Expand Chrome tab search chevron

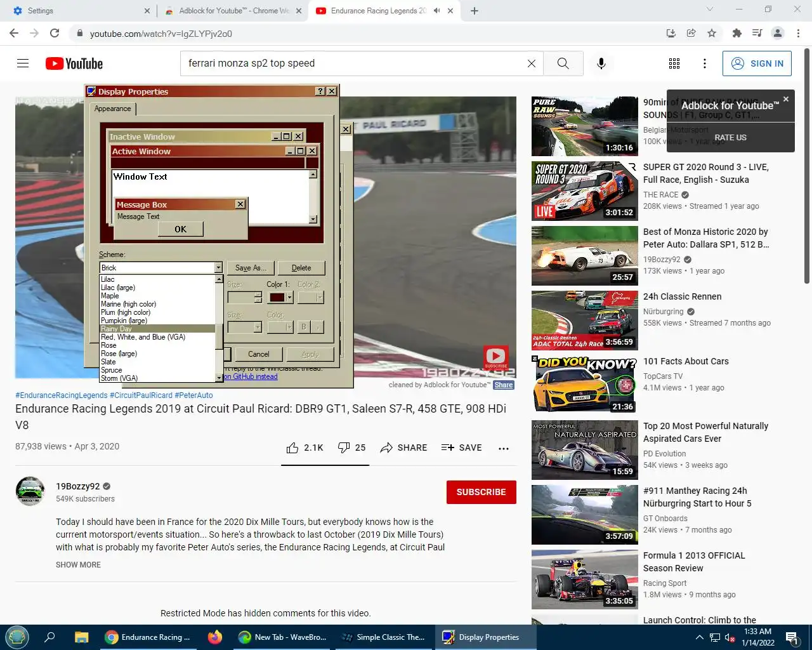tap(710, 10)
